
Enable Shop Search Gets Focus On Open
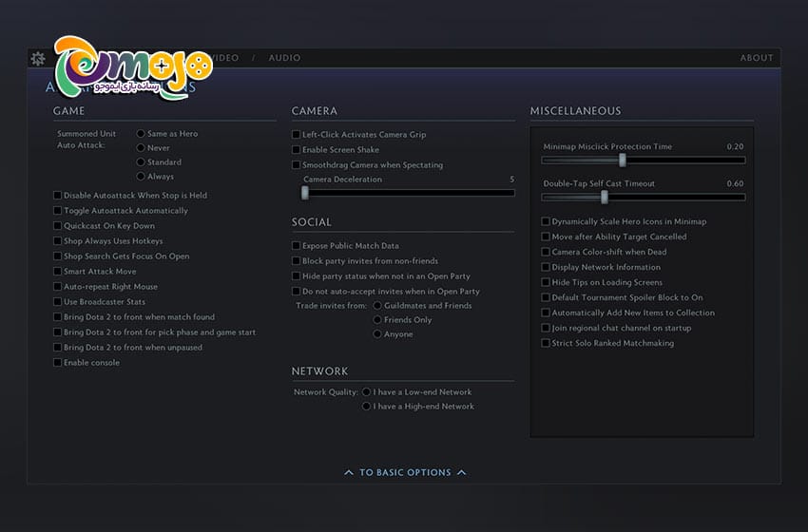(x=58, y=256)
